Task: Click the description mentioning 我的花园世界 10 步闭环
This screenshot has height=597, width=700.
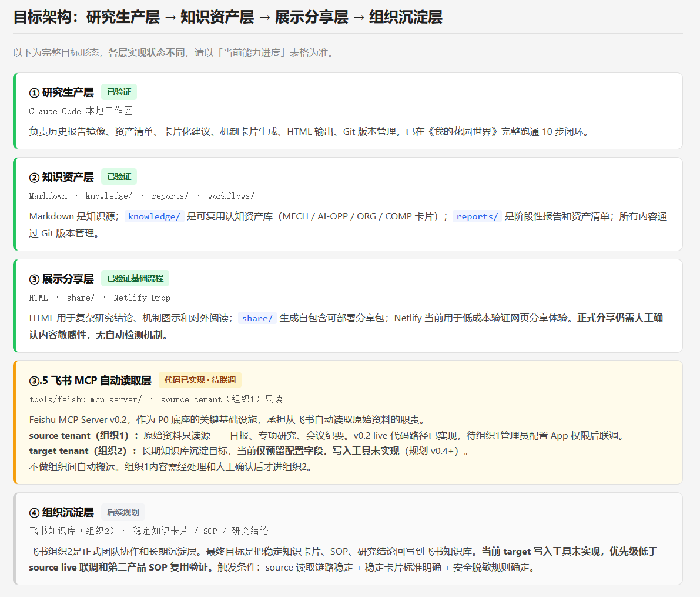Action: (310, 131)
